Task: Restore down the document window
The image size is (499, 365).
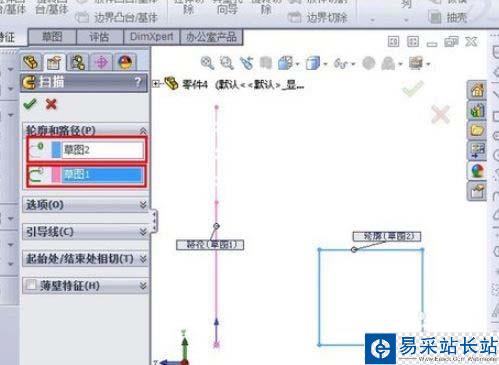Action: tap(451, 42)
